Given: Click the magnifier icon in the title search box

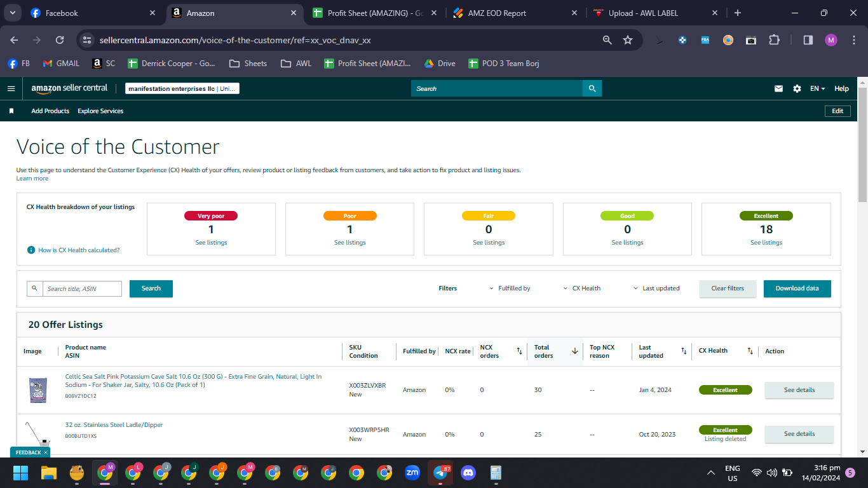Looking at the screenshot, I should click(35, 288).
